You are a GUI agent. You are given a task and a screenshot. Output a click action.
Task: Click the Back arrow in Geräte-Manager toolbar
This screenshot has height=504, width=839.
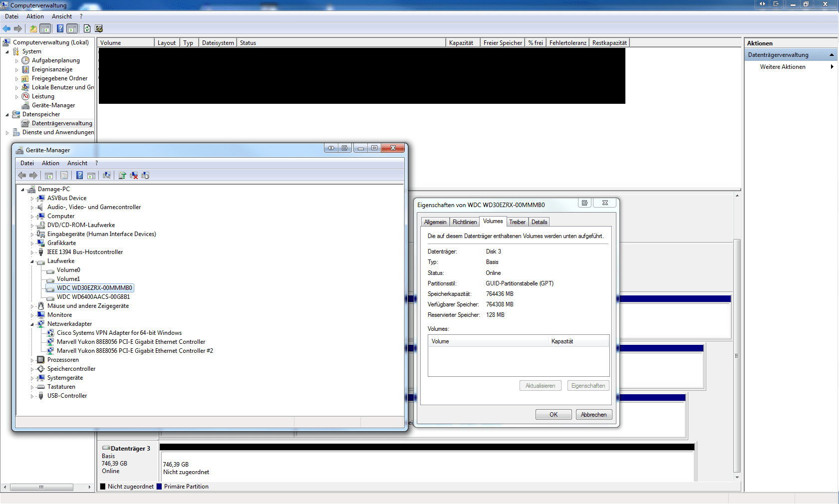22,176
